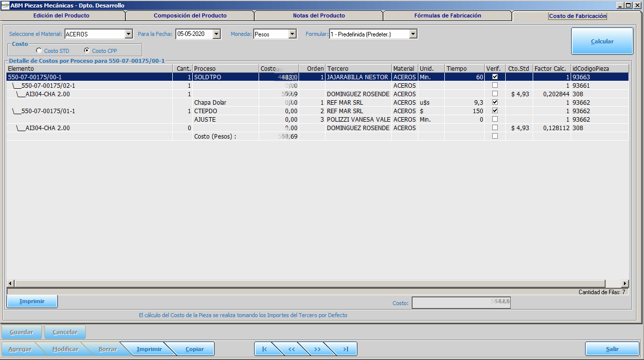Screen dimensions: 644x360
Task: Switch to Composición del Producto tab
Action: [190, 16]
